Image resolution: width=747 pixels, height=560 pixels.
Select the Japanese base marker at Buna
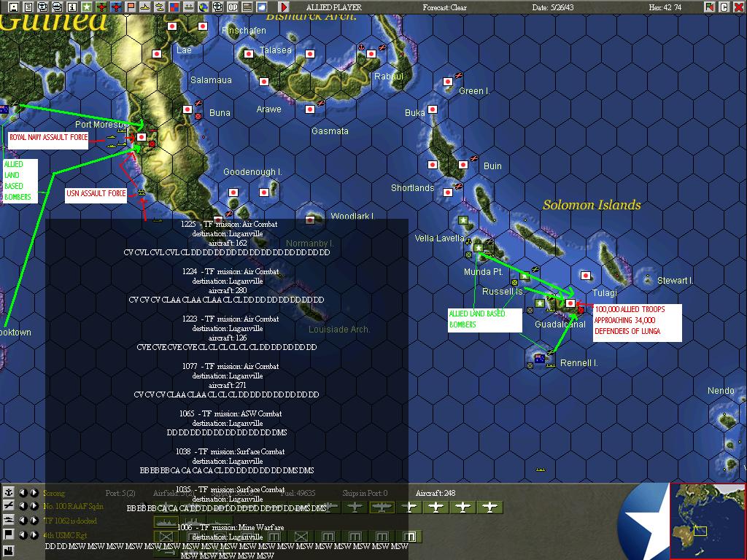187,109
